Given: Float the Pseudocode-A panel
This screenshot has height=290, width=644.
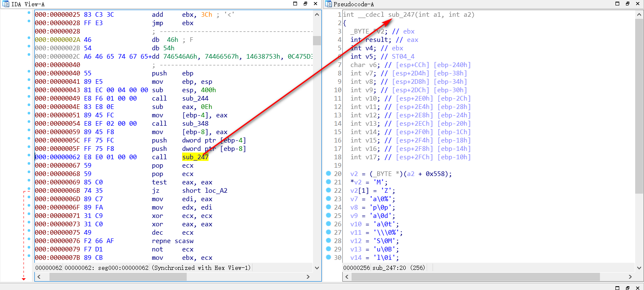Looking at the screenshot, I should coord(628,4).
